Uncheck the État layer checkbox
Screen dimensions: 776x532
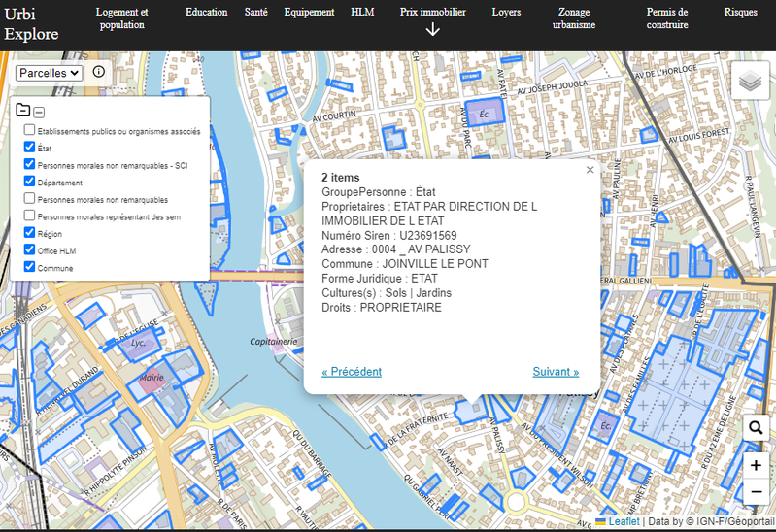tap(30, 147)
